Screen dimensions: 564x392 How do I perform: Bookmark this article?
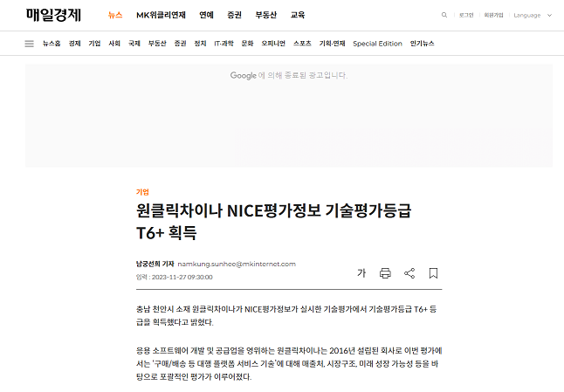(x=433, y=273)
